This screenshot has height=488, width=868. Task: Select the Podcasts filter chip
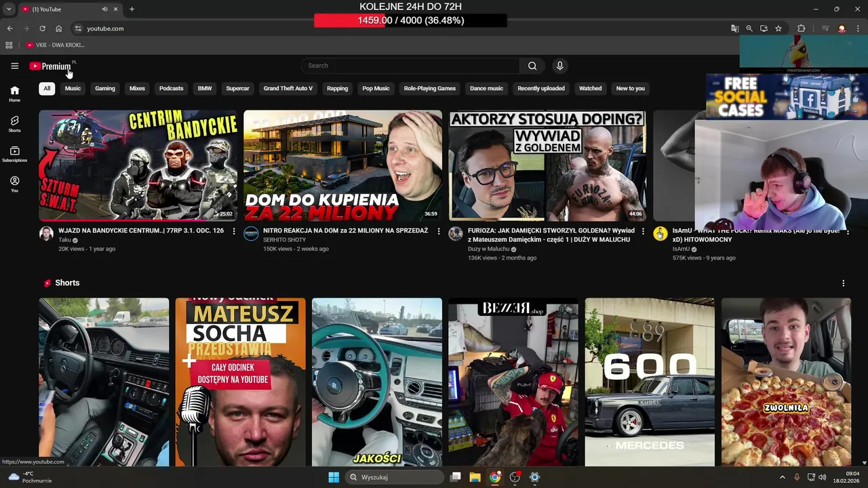point(171,88)
